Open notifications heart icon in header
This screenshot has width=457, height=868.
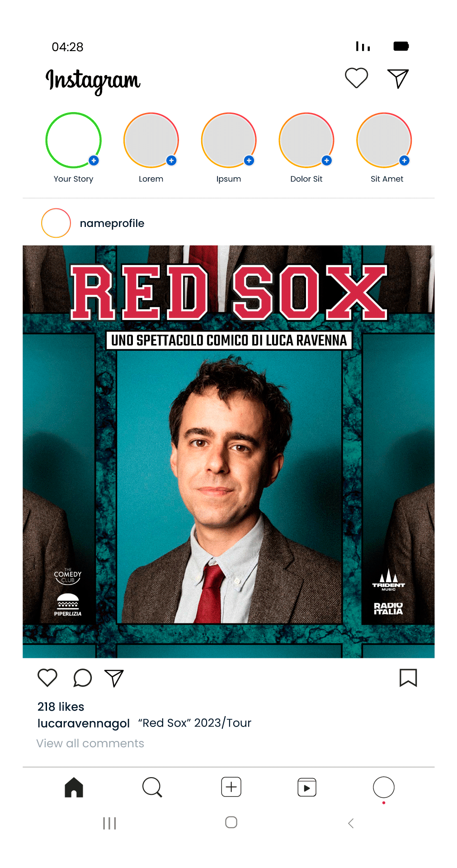(x=356, y=78)
